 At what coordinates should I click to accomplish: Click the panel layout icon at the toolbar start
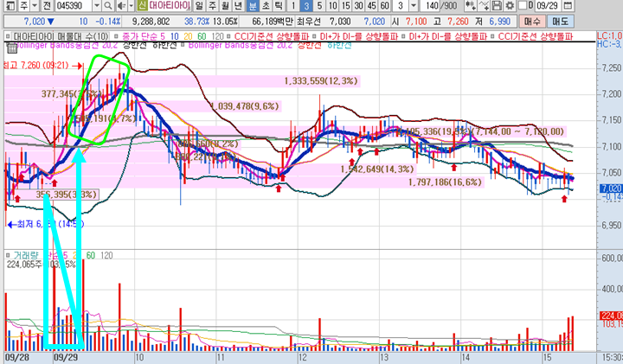tap(10, 5)
